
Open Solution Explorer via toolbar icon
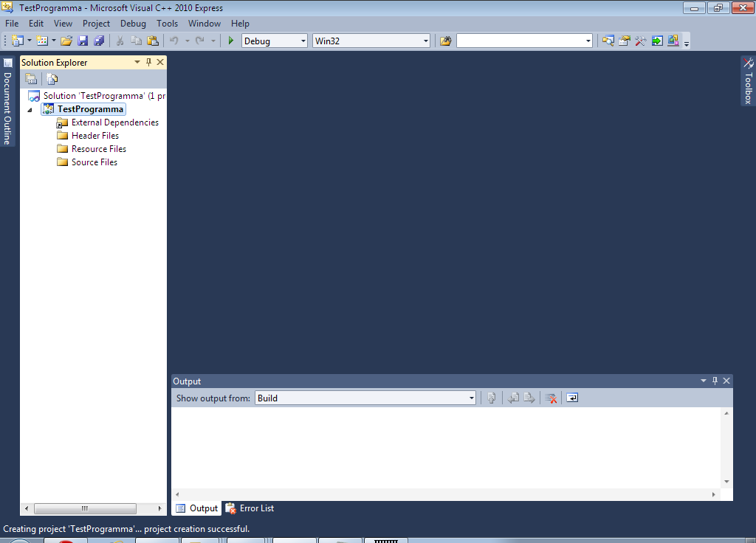coord(608,41)
